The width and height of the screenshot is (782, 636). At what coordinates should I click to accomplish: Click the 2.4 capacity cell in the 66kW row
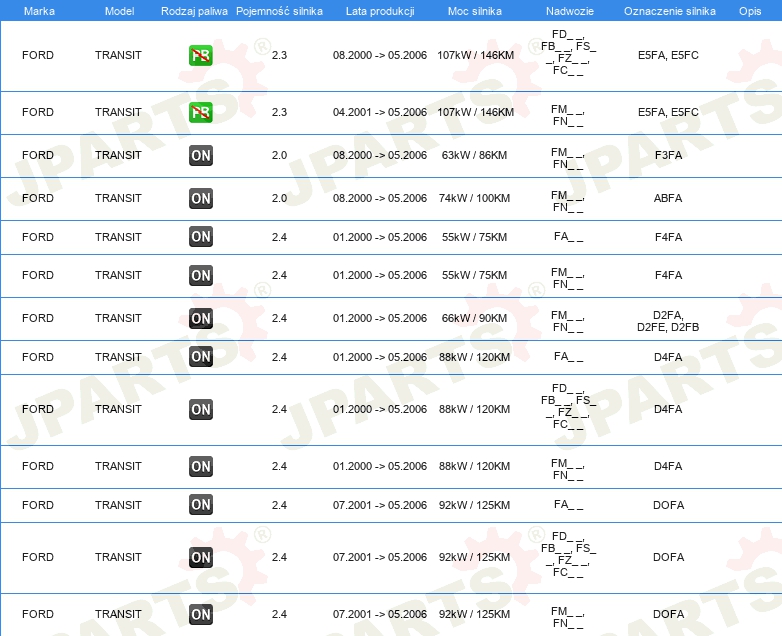[x=279, y=318]
